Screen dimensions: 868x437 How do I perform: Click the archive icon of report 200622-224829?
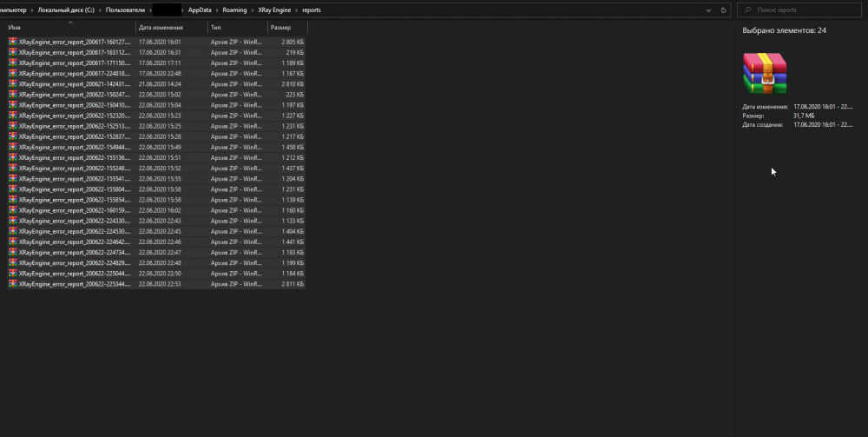click(x=13, y=262)
